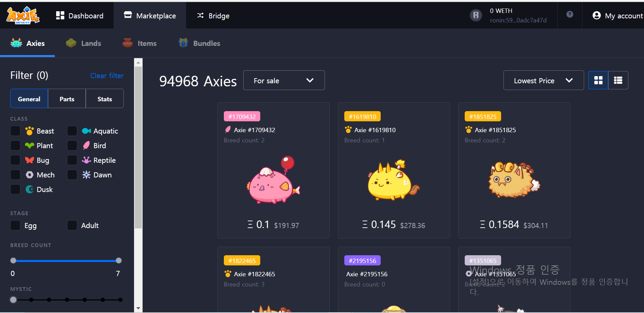Image resolution: width=644 pixels, height=313 pixels.
Task: Click the #1851825 ID badge
Action: [x=483, y=117]
